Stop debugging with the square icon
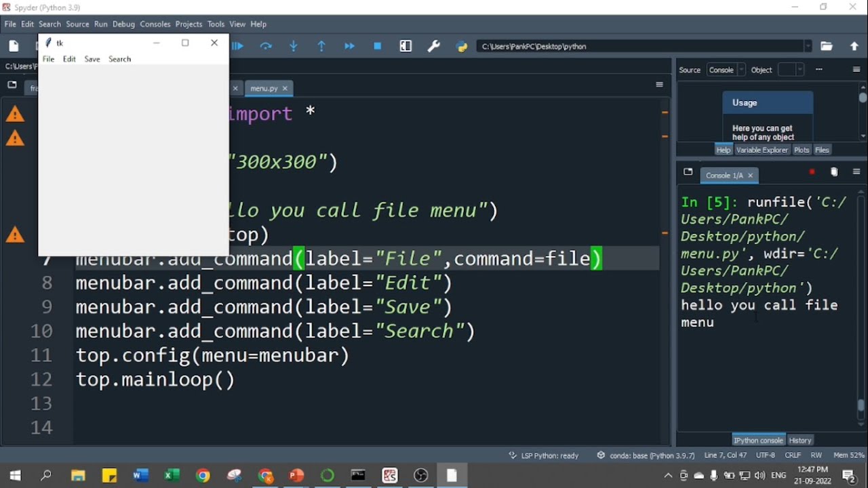This screenshot has width=868, height=488. click(378, 46)
